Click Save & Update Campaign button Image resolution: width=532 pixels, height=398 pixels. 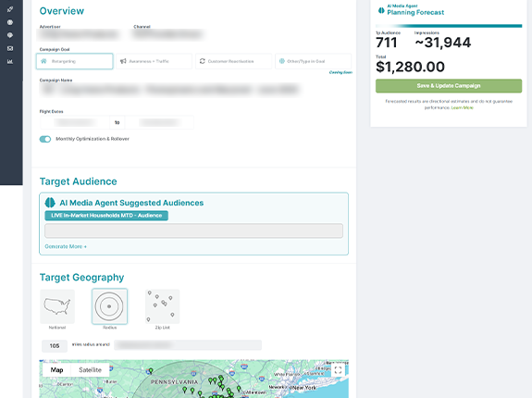tap(449, 86)
